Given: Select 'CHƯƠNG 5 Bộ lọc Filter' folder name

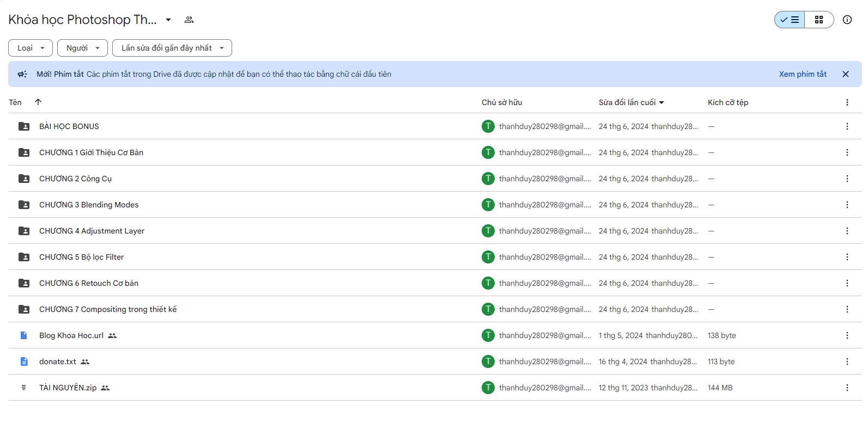Looking at the screenshot, I should pyautogui.click(x=81, y=257).
